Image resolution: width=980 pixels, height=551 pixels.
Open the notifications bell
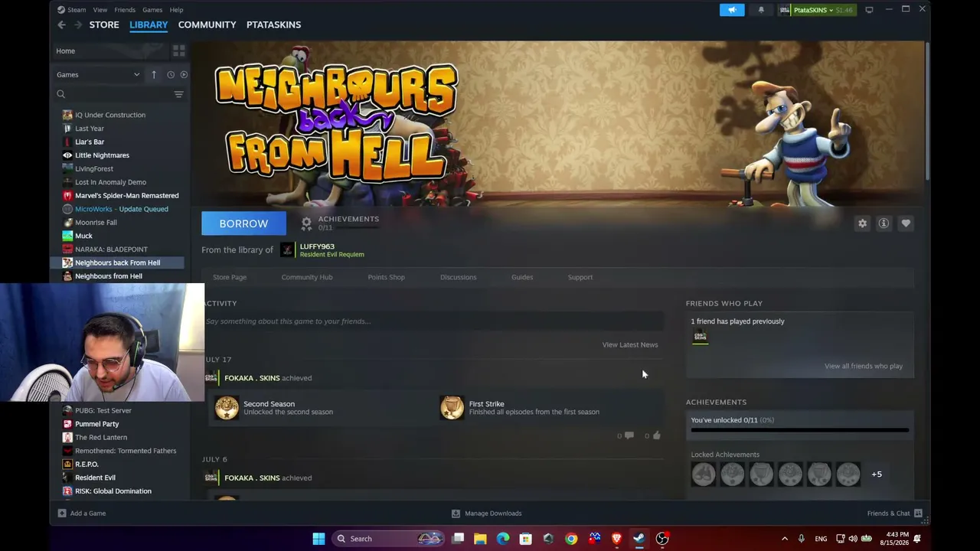pyautogui.click(x=761, y=10)
